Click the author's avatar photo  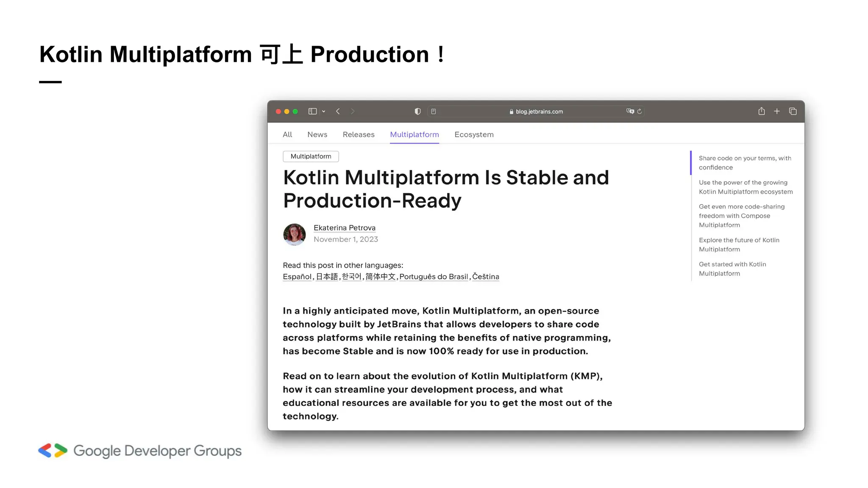point(295,234)
